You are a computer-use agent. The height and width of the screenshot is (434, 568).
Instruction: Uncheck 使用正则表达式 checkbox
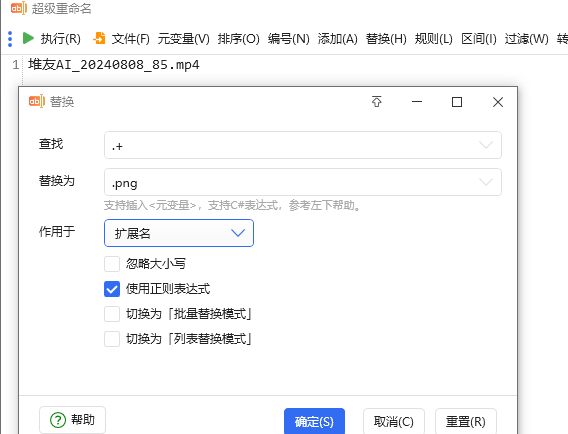point(112,289)
